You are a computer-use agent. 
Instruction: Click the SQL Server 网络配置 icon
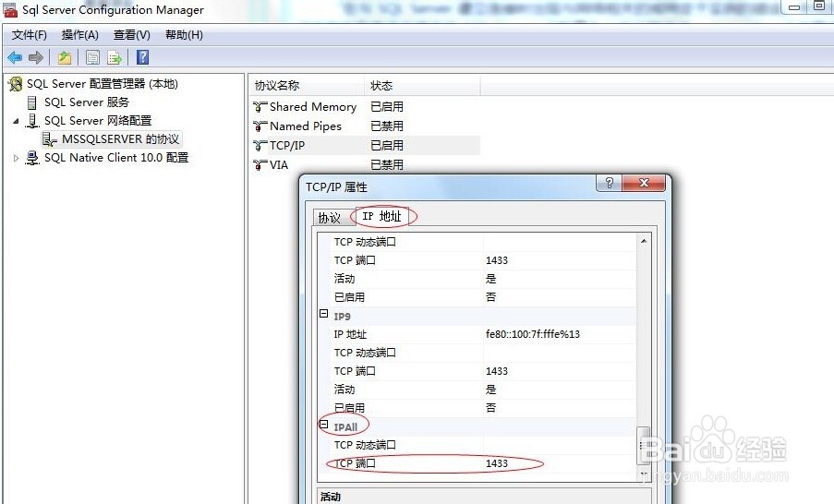[x=32, y=121]
